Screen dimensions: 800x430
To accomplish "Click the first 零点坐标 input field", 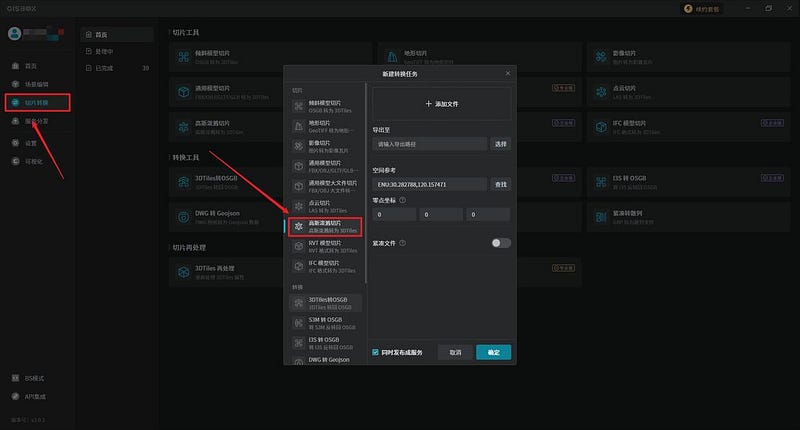I will (394, 215).
